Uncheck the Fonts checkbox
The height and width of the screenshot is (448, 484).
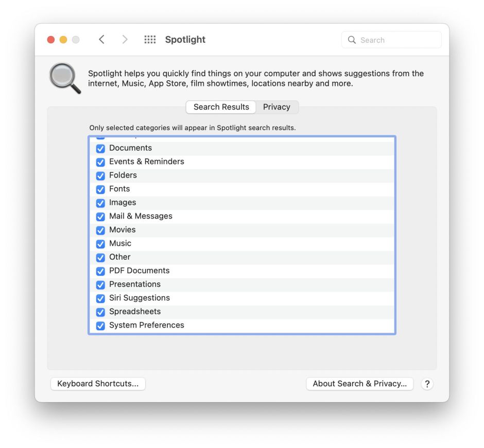[100, 189]
